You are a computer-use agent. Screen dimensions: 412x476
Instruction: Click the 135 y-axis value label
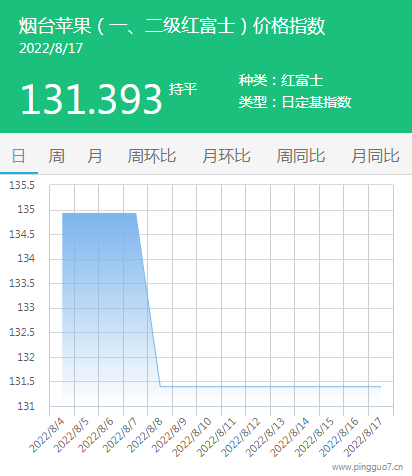[x=26, y=210]
